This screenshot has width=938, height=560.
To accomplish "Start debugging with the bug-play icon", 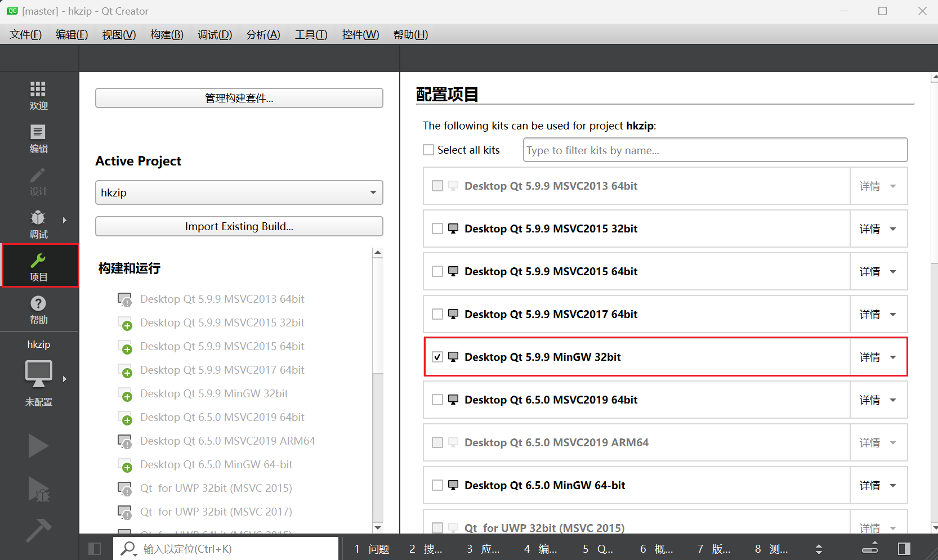I will tap(39, 489).
